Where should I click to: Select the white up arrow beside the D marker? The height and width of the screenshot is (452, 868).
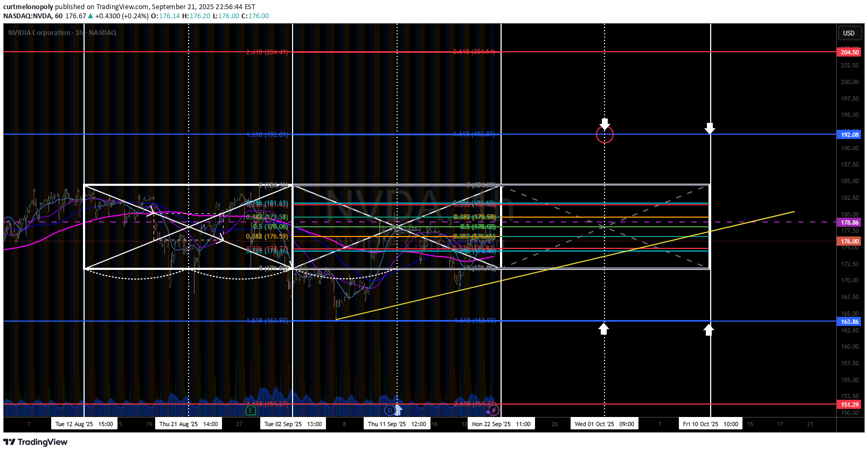pyautogui.click(x=398, y=410)
